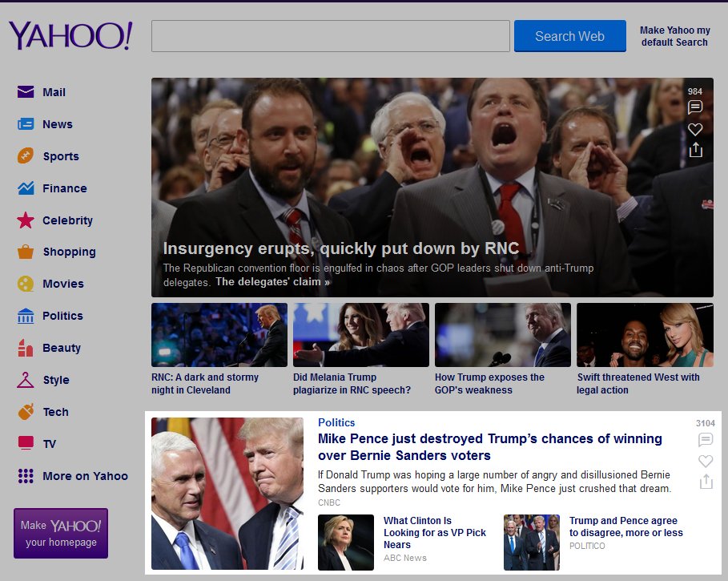Focus the web search input field
The height and width of the screenshot is (581, 728).
[331, 36]
